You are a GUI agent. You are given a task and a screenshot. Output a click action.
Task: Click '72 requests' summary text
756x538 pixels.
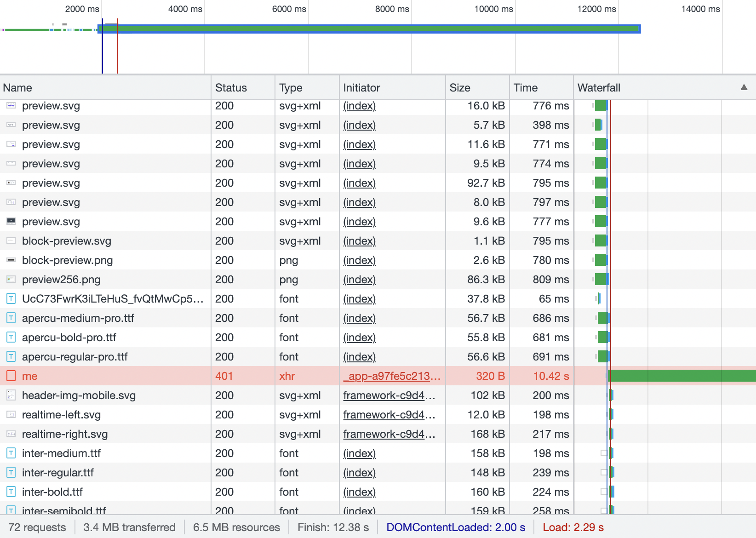tap(37, 527)
